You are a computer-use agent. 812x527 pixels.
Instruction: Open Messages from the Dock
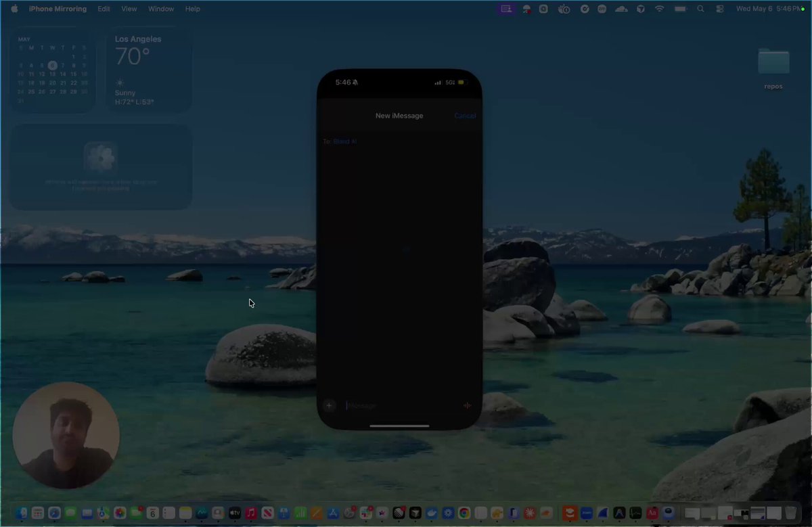point(70,513)
